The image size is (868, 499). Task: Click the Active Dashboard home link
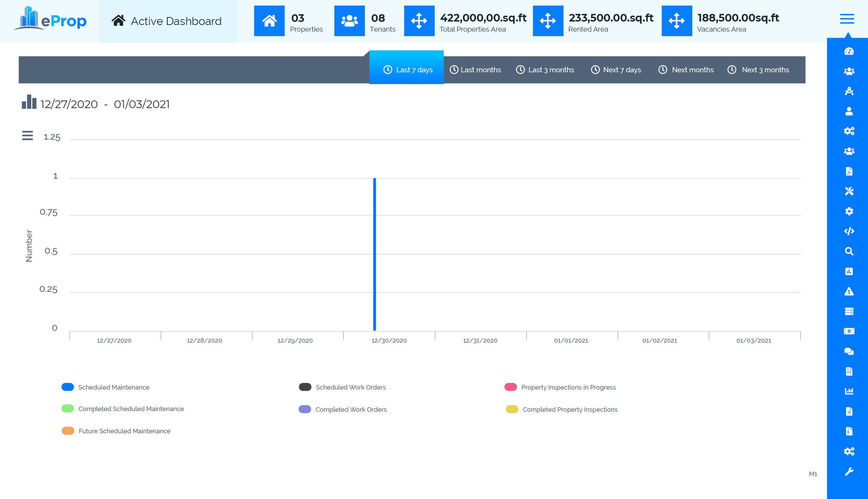[167, 21]
